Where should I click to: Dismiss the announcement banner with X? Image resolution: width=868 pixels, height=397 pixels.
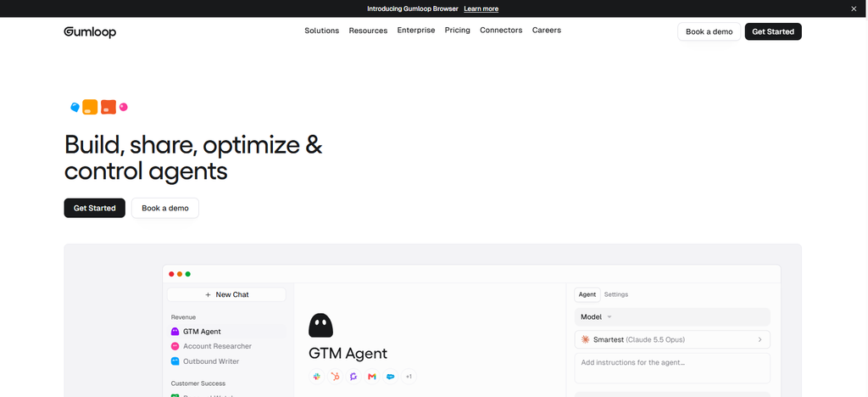[853, 8]
